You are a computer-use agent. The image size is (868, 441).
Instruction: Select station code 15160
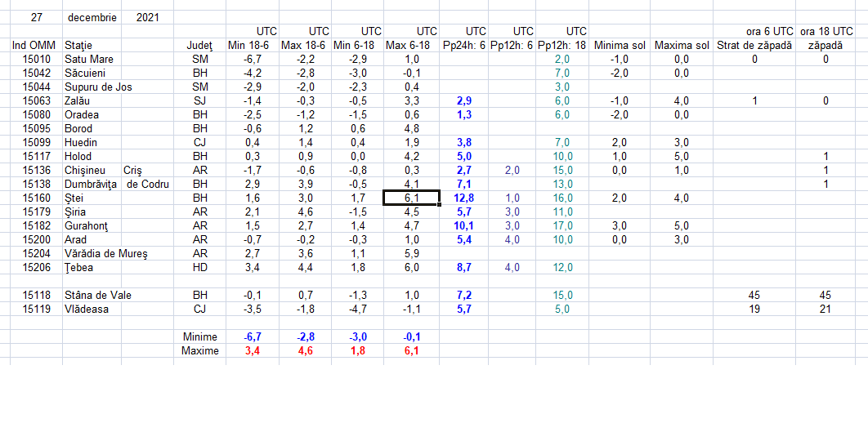pyautogui.click(x=37, y=198)
